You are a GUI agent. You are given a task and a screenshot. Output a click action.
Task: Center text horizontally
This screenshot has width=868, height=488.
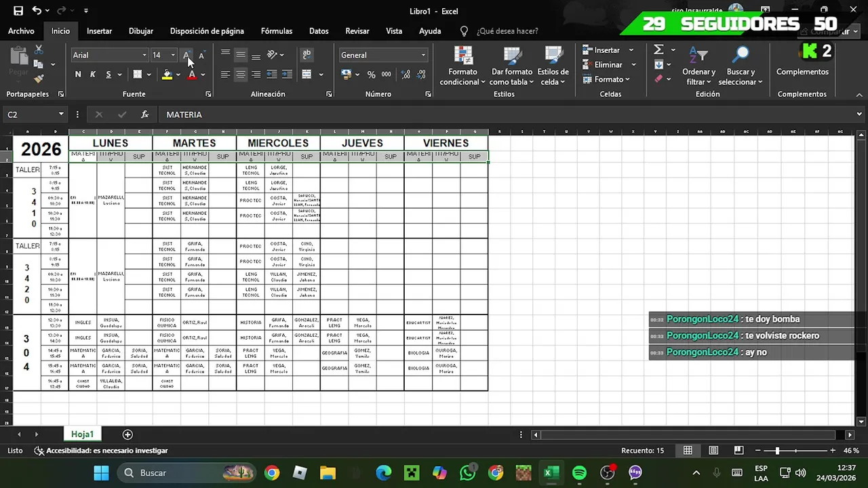tap(241, 75)
